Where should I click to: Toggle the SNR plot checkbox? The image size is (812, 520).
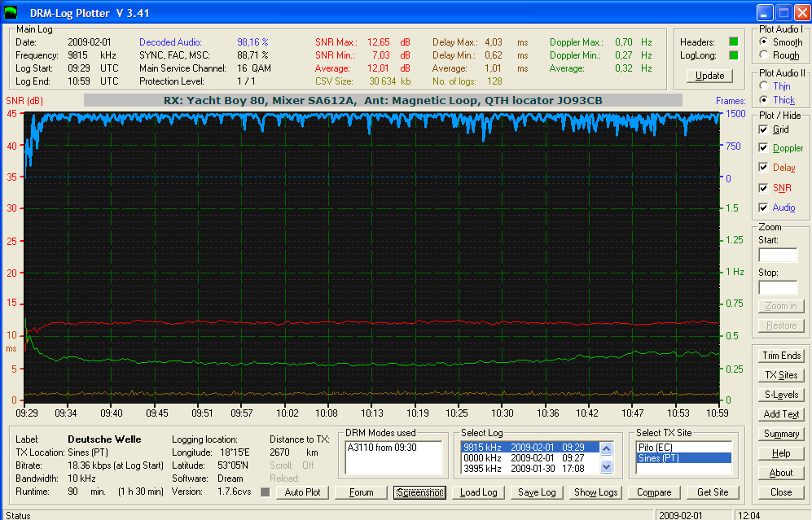pyautogui.click(x=763, y=188)
